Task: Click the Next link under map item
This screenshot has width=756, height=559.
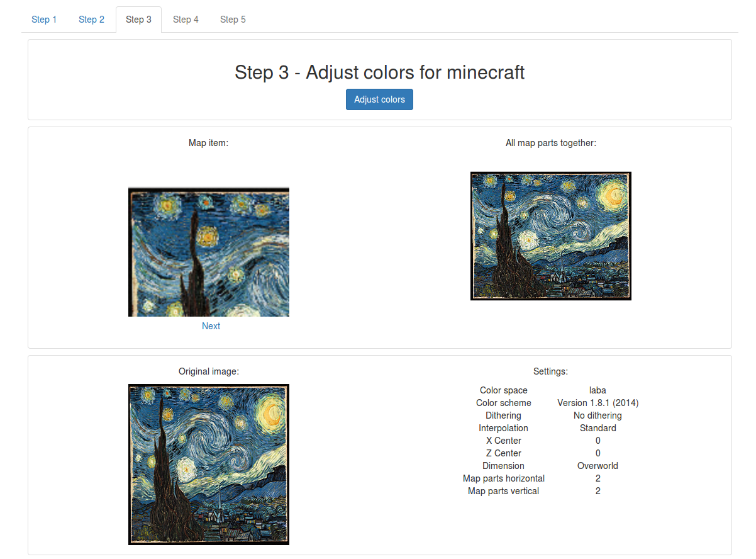Action: [x=211, y=326]
